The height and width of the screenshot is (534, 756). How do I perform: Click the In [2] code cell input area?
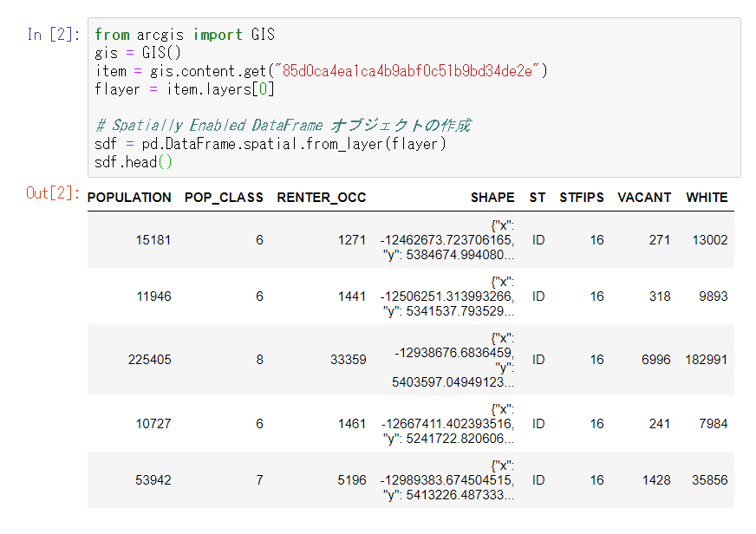pyautogui.click(x=414, y=98)
